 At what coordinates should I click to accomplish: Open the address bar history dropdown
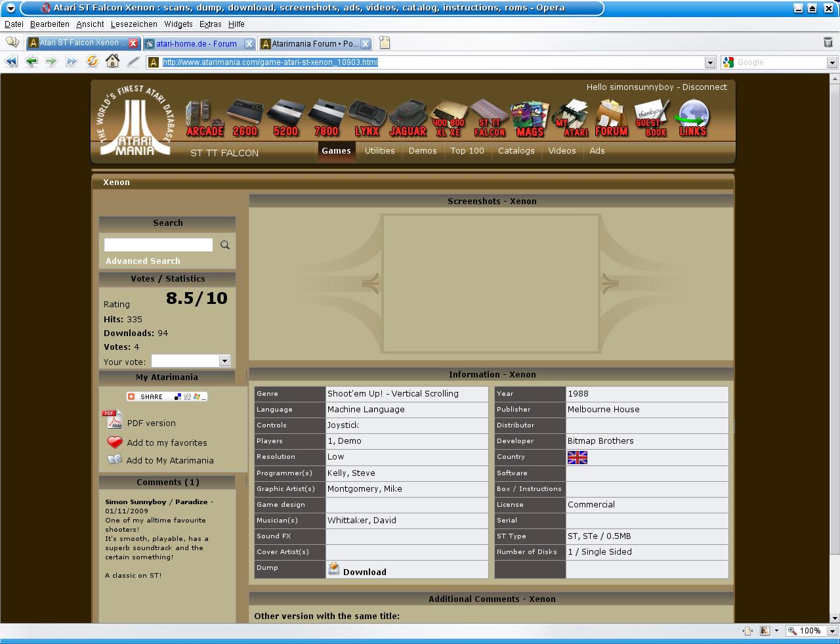[710, 62]
